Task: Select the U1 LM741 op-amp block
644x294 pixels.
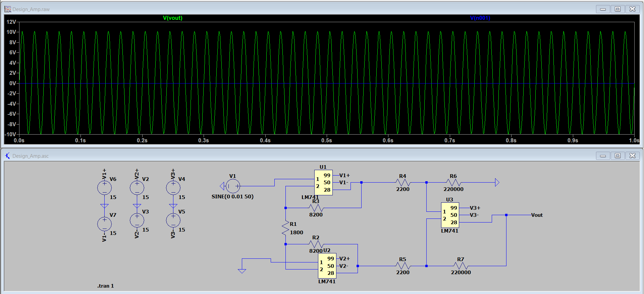Action: click(323, 183)
